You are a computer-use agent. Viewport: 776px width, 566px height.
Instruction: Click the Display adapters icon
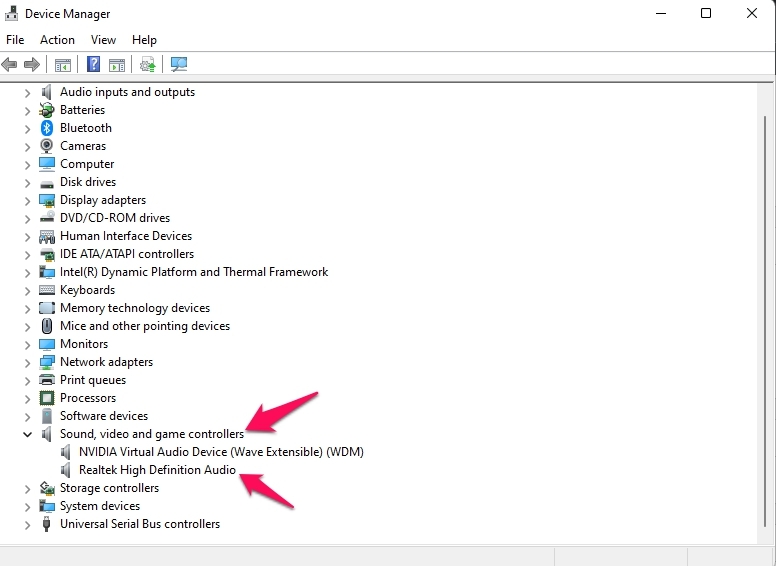47,200
